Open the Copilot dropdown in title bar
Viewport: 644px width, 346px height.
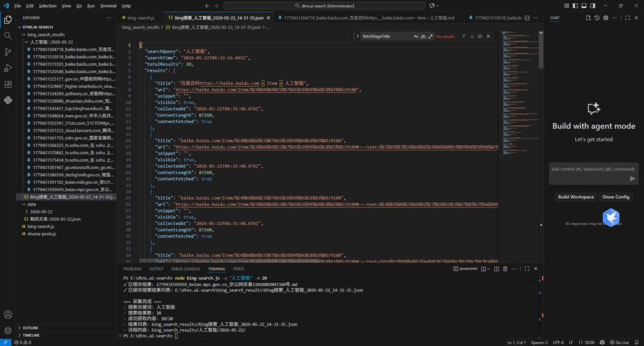click(438, 6)
